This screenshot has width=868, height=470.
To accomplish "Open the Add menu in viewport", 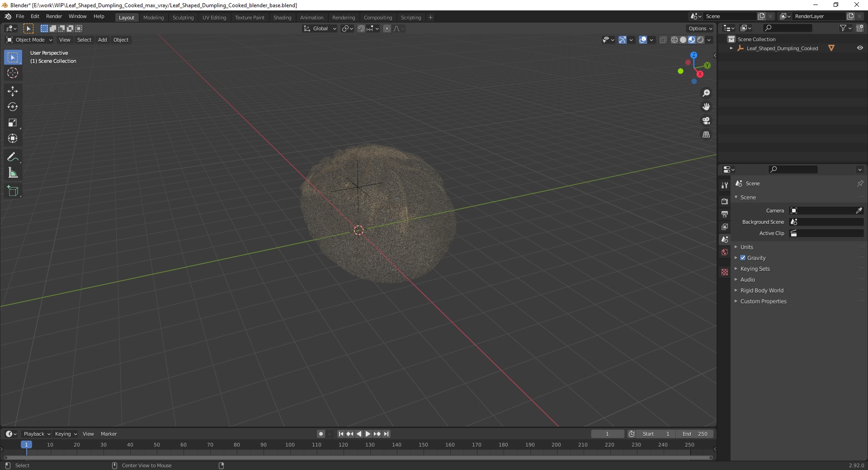I will click(103, 40).
